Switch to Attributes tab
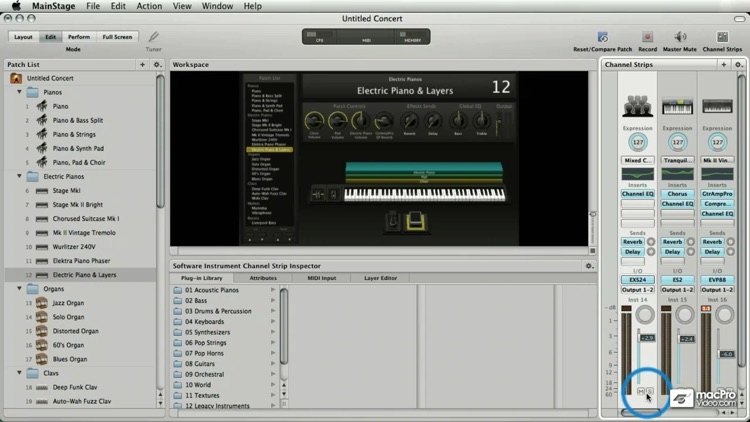This screenshot has height=422, width=750. pyautogui.click(x=263, y=278)
